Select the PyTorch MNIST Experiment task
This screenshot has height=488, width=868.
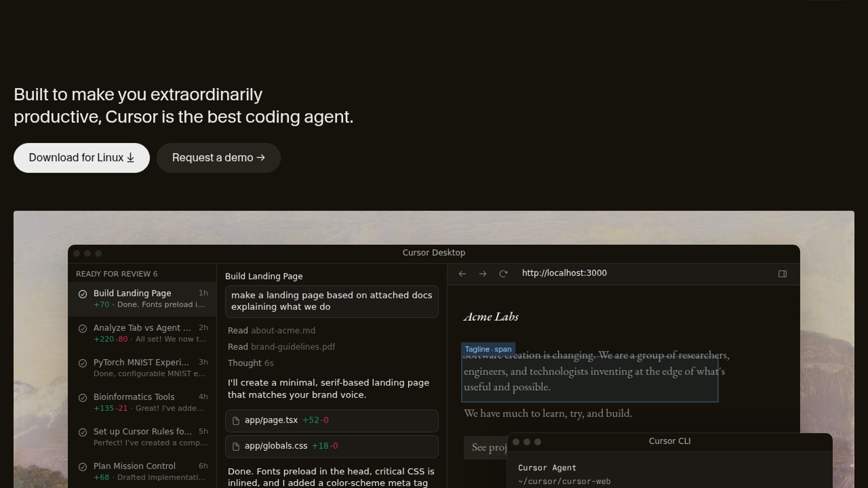point(142,368)
